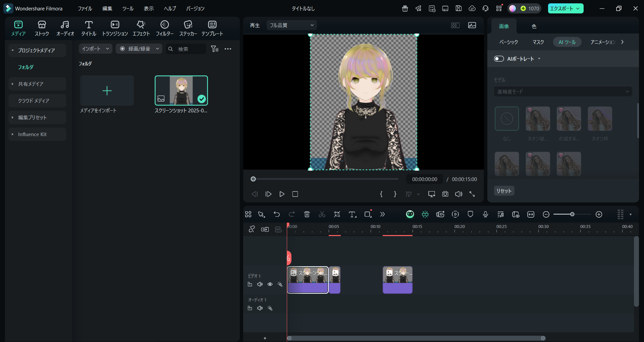This screenshot has width=644, height=342.
Task: Open the インポート dropdown
Action: pyautogui.click(x=95, y=49)
